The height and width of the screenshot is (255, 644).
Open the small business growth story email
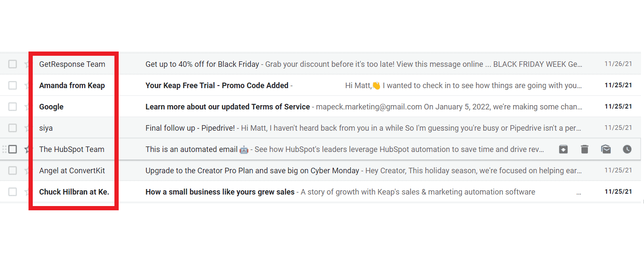pyautogui.click(x=219, y=192)
